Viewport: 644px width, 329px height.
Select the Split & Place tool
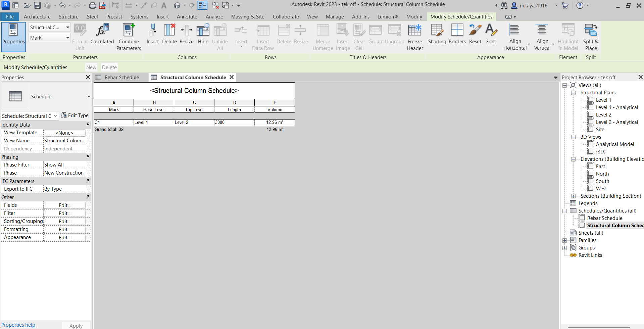pyautogui.click(x=591, y=36)
